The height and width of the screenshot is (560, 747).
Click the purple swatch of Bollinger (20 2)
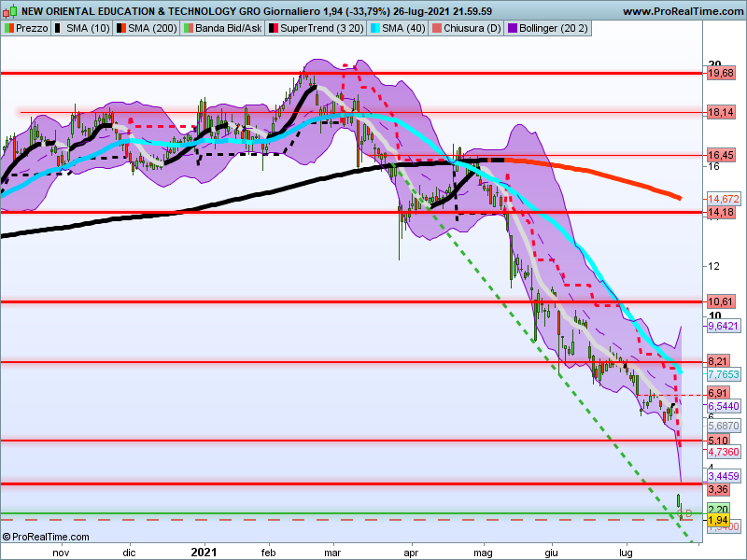(513, 28)
